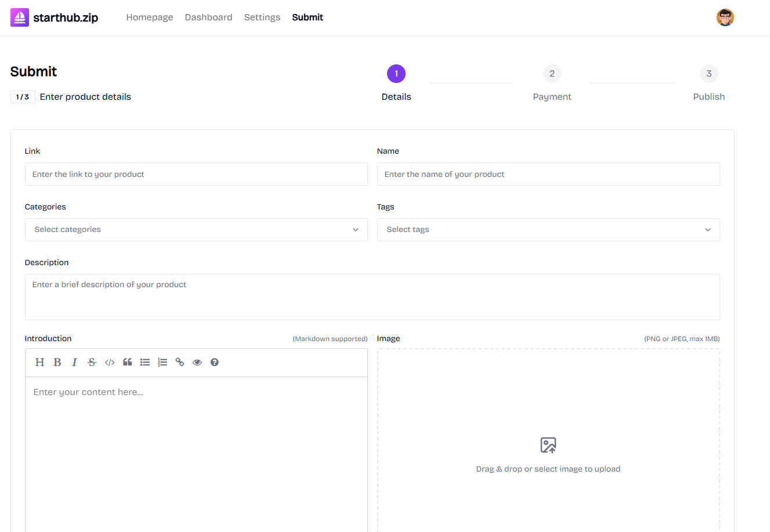Open the user avatar profile menu
Viewport: 770px width, 532px height.
[725, 17]
